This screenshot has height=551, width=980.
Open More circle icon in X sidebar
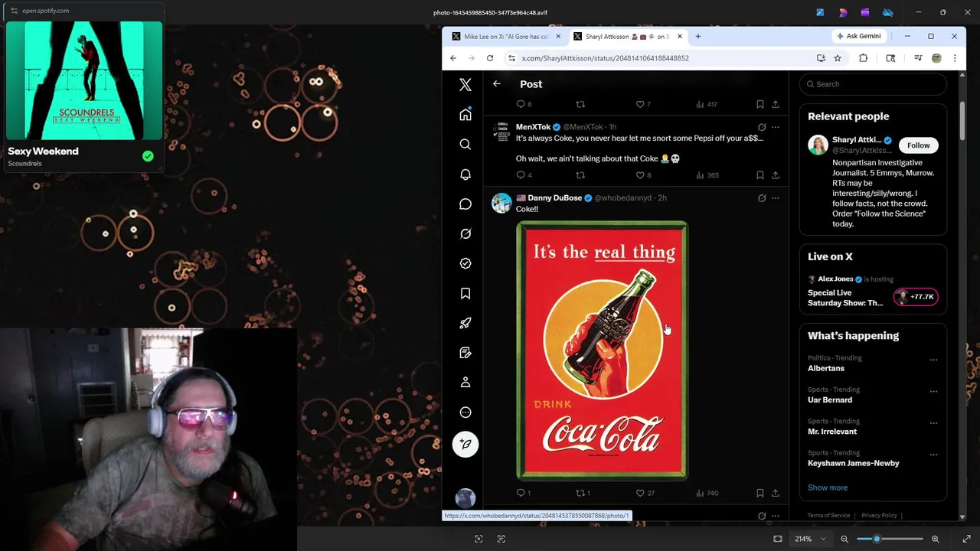465,412
